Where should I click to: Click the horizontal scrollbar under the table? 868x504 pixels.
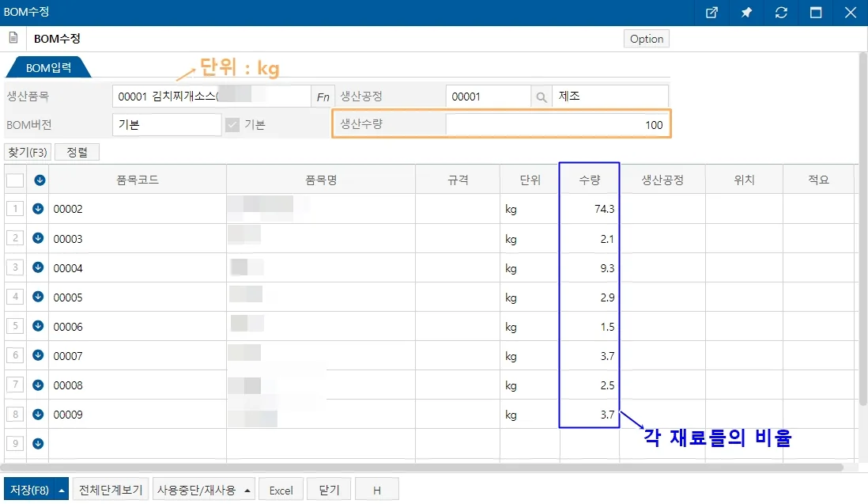[x=424, y=468]
